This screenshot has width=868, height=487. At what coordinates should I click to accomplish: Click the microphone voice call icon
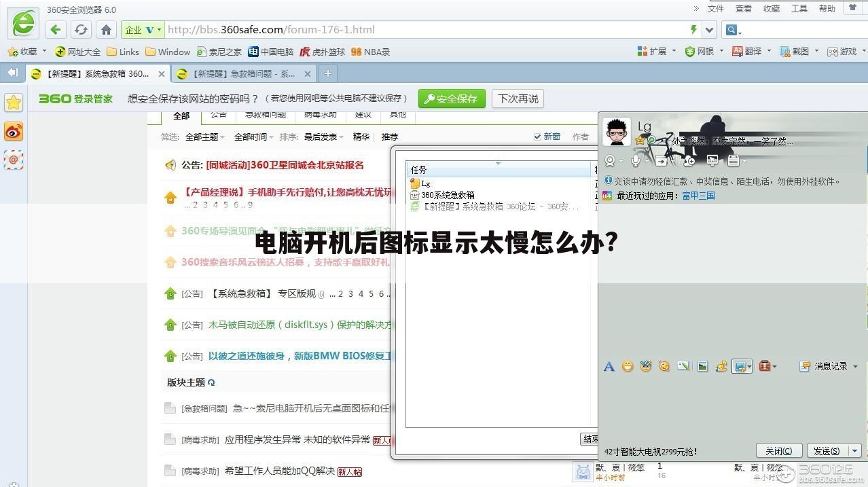635,161
